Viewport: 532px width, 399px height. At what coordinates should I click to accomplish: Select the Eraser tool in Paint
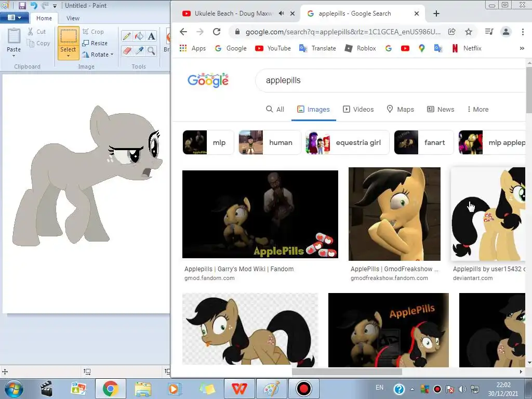tap(127, 51)
